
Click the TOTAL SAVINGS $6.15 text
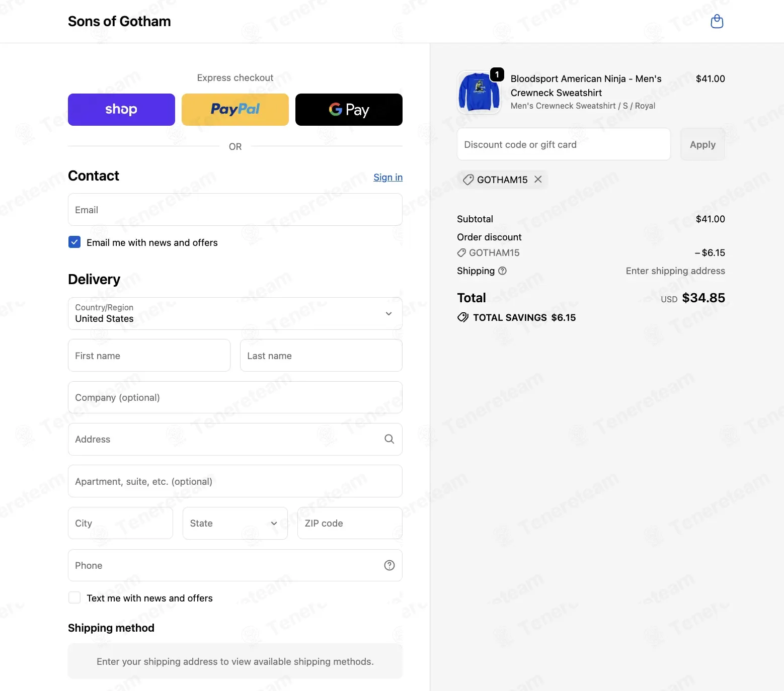point(524,317)
